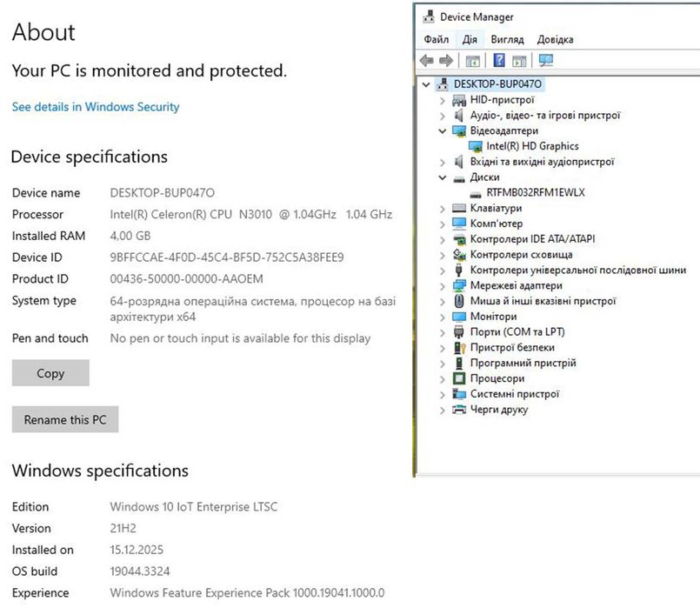Select the Intel(R) HD Graphics device
The image size is (700, 608).
532,146
